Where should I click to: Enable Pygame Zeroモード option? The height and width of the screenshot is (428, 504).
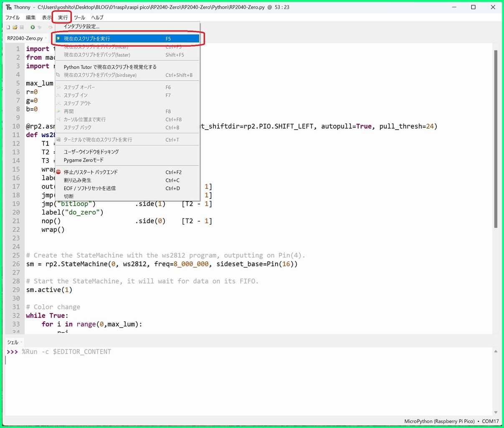coord(128,160)
